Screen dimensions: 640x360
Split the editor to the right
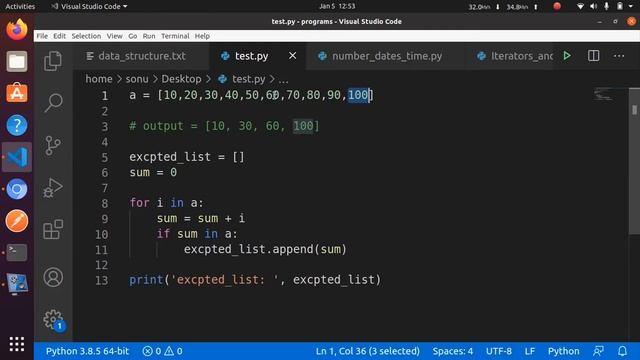click(593, 56)
